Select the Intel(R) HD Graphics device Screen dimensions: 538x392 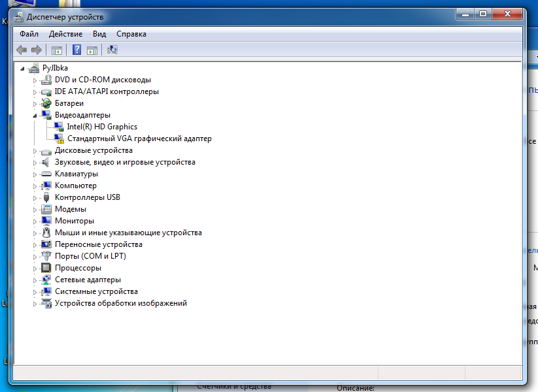102,127
